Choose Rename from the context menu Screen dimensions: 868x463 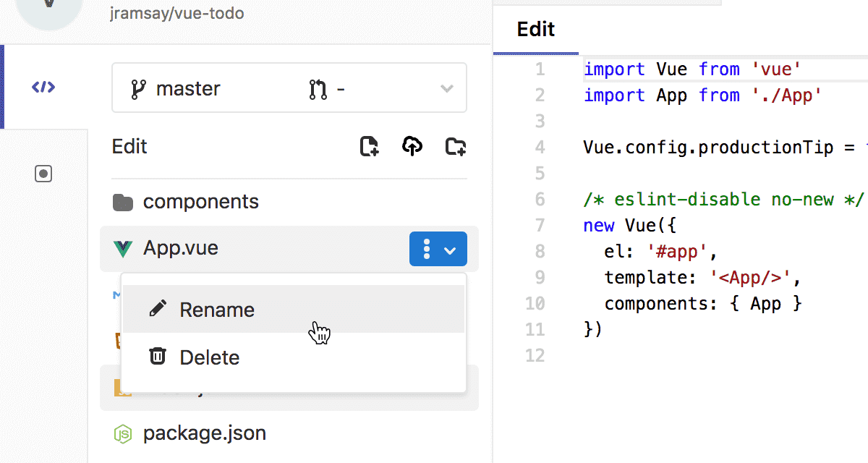point(216,309)
